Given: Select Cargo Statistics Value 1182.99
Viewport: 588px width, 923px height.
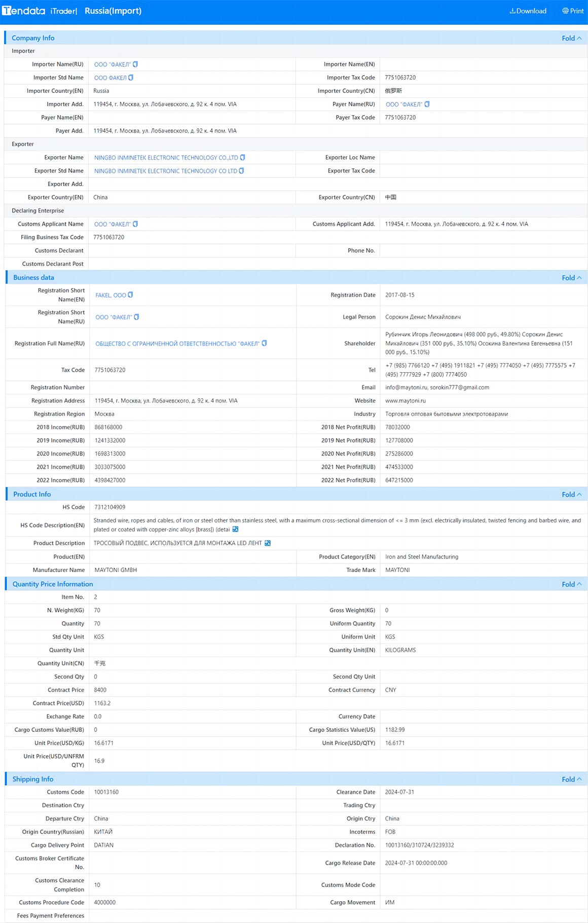Looking at the screenshot, I should click(x=395, y=730).
